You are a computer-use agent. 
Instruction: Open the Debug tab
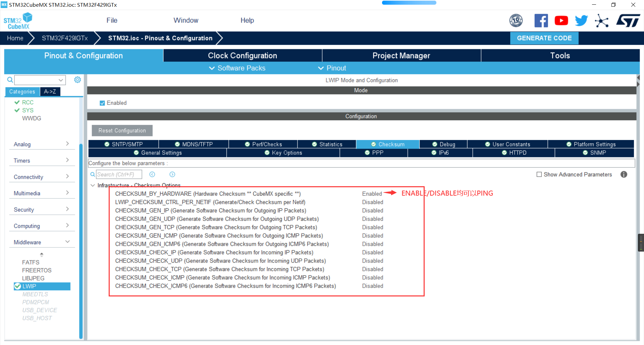click(443, 144)
